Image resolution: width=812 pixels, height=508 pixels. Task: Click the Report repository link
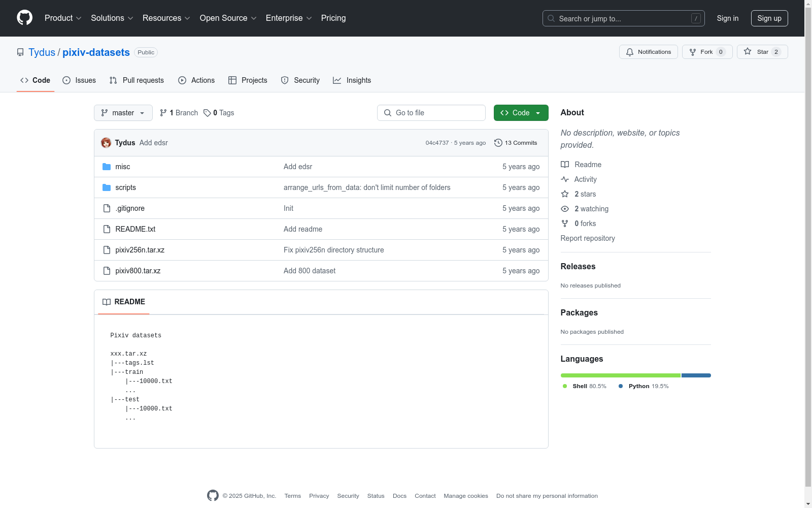pos(588,238)
